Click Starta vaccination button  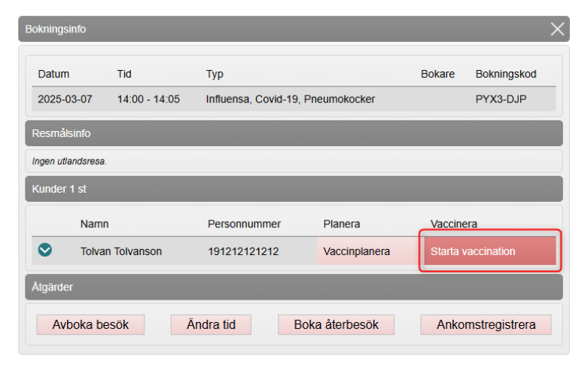(489, 251)
